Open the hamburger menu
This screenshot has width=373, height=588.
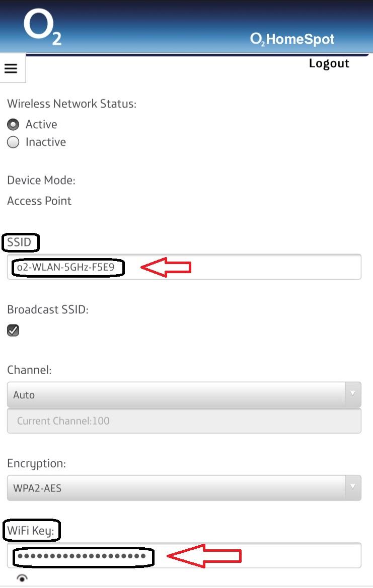(11, 68)
